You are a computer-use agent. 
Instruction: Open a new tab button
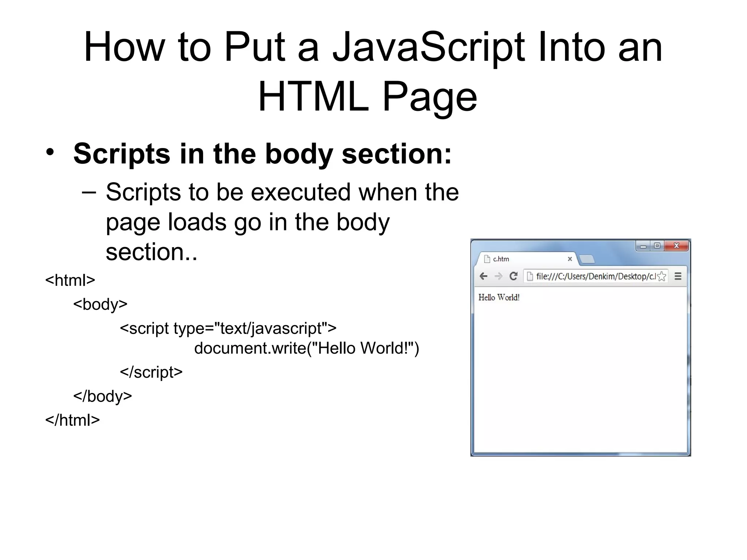[x=587, y=259]
